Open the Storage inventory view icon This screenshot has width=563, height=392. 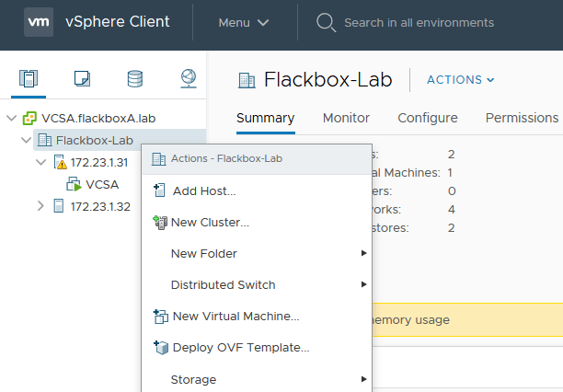(x=135, y=78)
